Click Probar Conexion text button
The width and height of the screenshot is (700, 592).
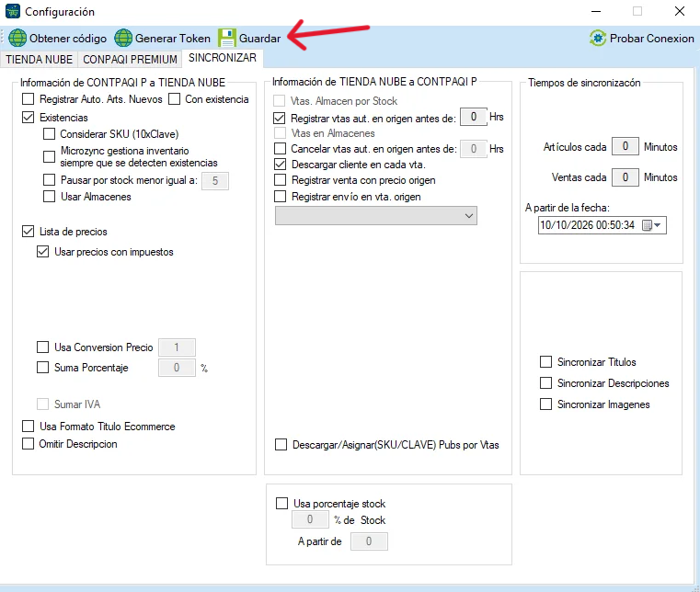(652, 39)
